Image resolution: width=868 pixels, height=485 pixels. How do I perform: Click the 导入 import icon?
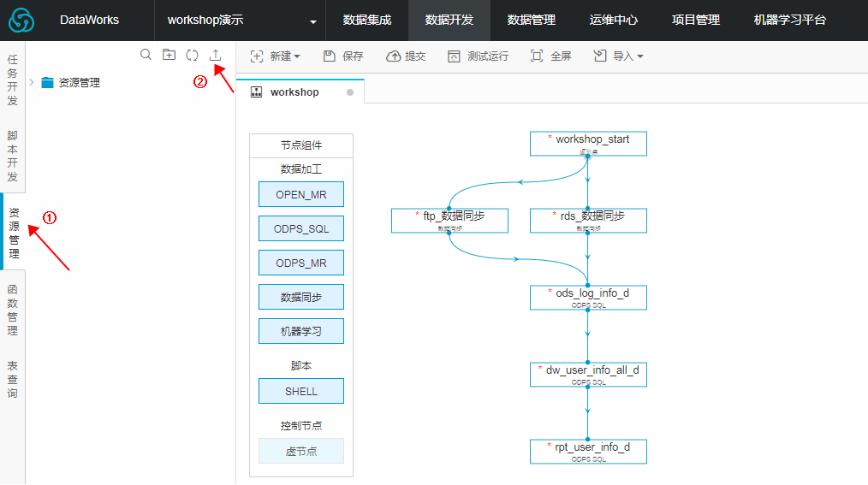point(599,56)
